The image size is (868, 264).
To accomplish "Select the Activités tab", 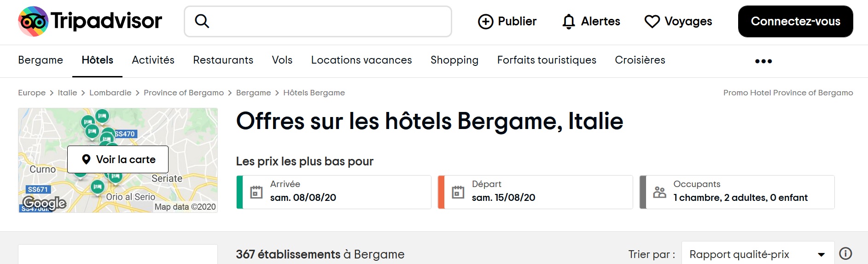I will pos(153,60).
